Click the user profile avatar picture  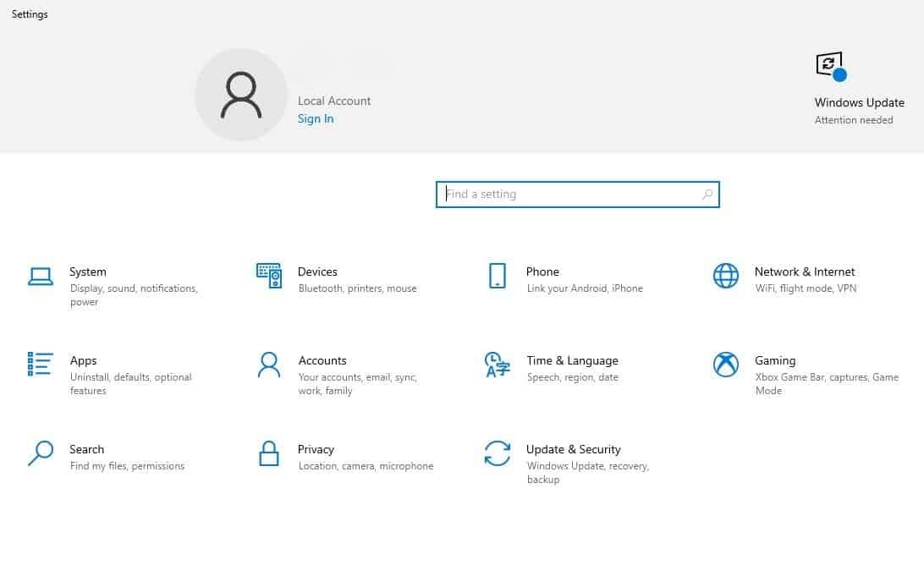pos(241,95)
